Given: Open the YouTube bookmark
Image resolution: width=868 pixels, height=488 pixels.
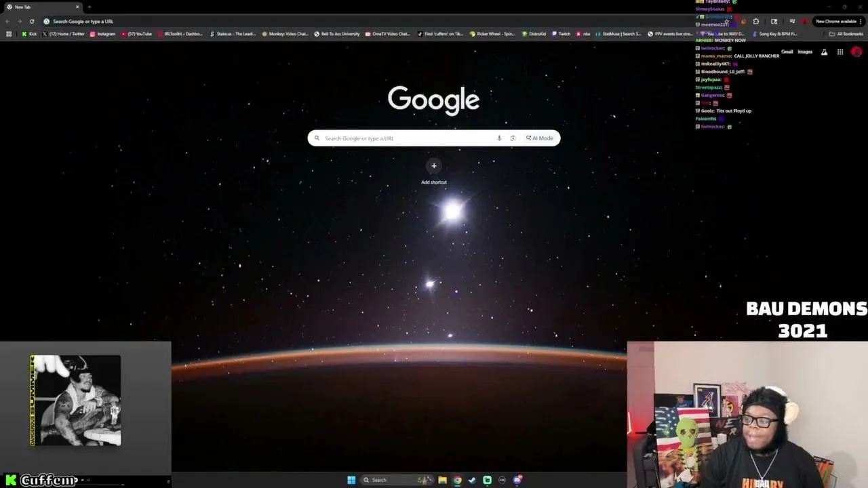Looking at the screenshot, I should (136, 34).
